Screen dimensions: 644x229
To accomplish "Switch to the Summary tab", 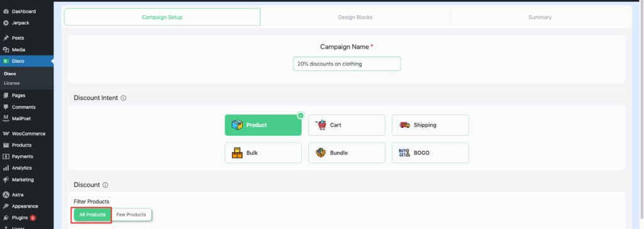I will (540, 17).
